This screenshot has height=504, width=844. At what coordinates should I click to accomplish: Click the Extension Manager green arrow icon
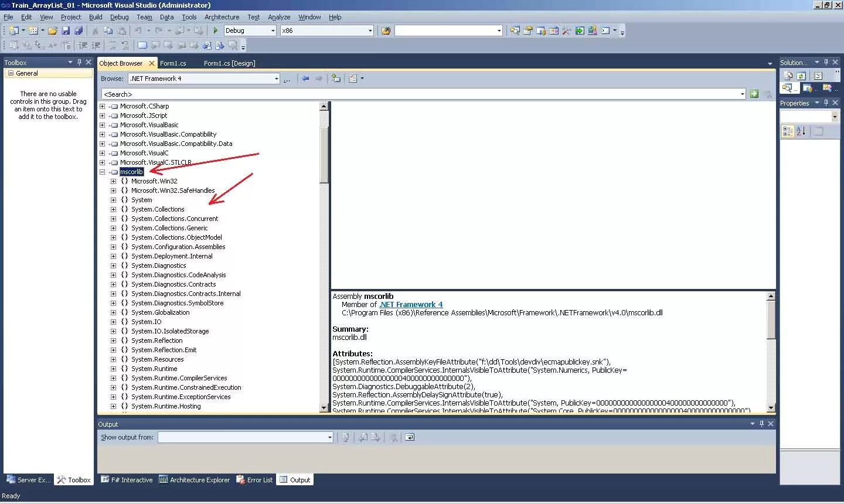click(580, 30)
